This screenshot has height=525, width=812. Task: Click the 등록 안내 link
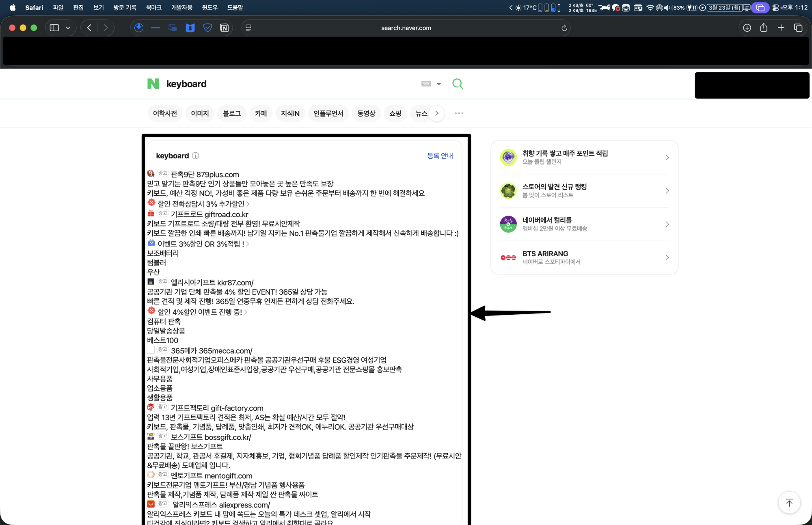tap(440, 156)
